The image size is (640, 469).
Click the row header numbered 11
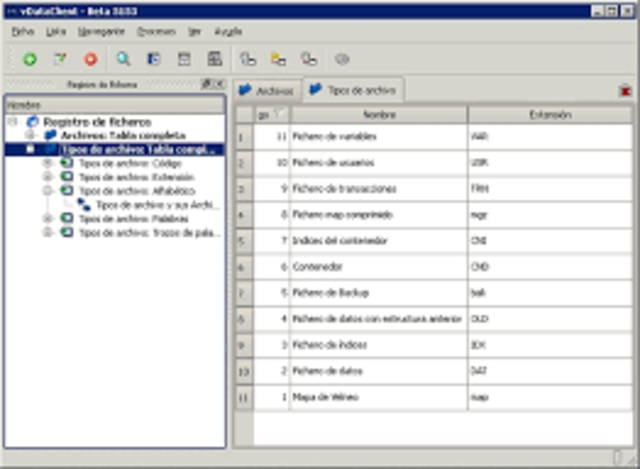[244, 397]
